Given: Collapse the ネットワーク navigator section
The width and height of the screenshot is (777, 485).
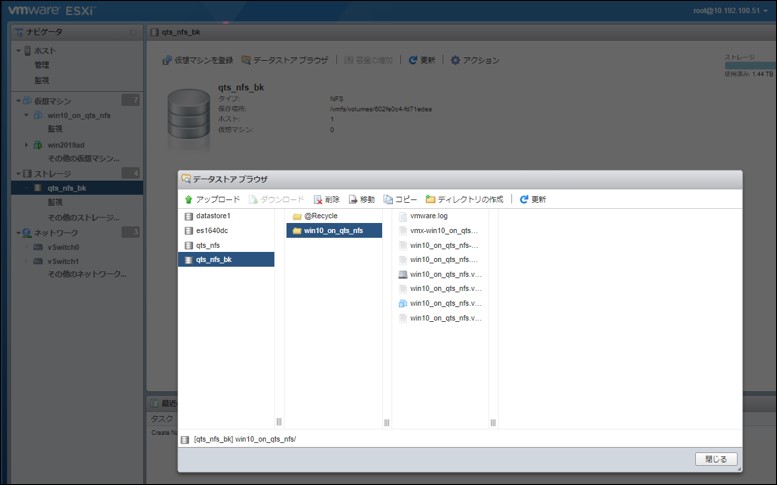Looking at the screenshot, I should click(19, 232).
